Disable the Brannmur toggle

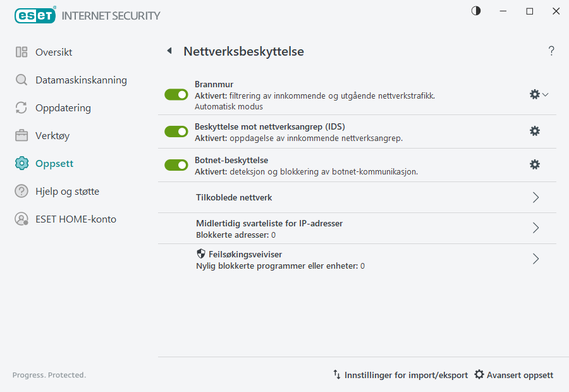tap(176, 94)
